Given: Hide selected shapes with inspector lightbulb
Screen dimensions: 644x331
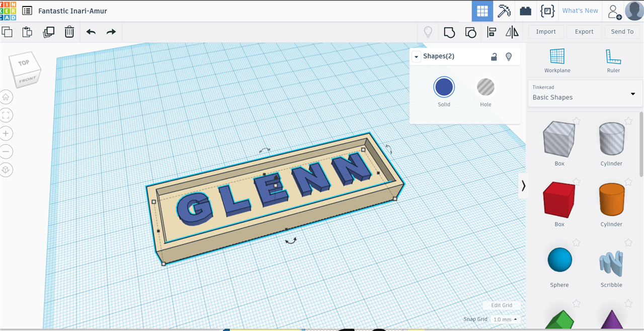Looking at the screenshot, I should tap(509, 56).
